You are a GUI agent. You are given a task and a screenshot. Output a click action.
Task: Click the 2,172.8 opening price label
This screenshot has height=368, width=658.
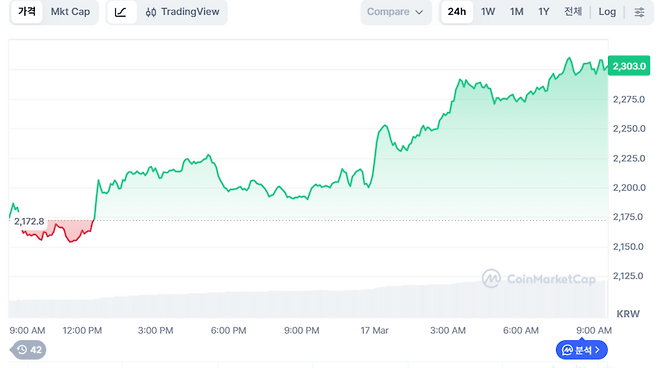(29, 222)
